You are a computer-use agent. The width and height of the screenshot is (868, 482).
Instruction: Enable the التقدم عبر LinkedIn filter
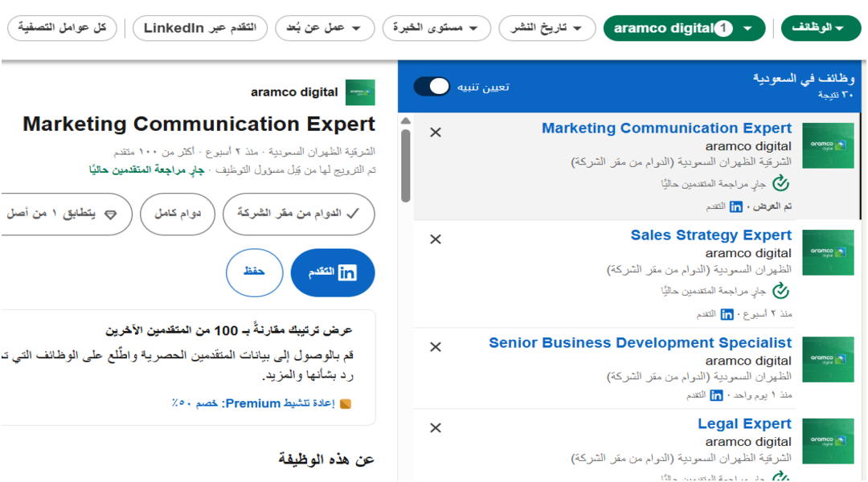(x=199, y=28)
